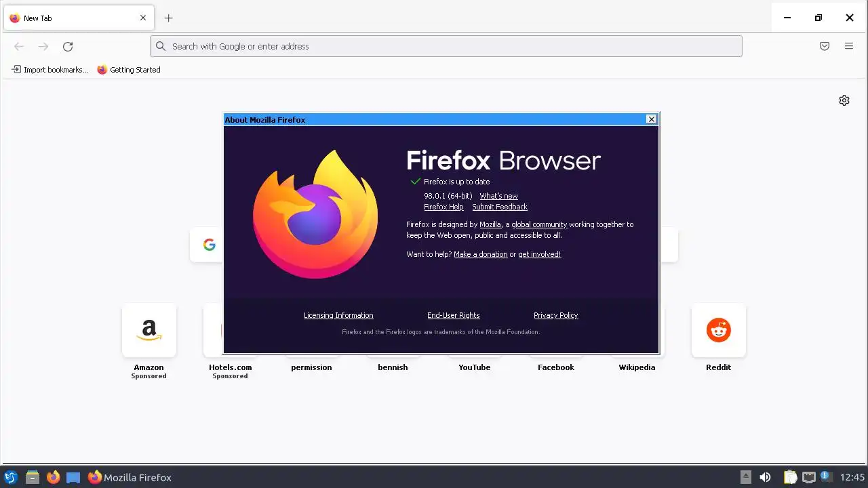Click the permission shortcut label
The image size is (868, 488).
pyautogui.click(x=312, y=367)
